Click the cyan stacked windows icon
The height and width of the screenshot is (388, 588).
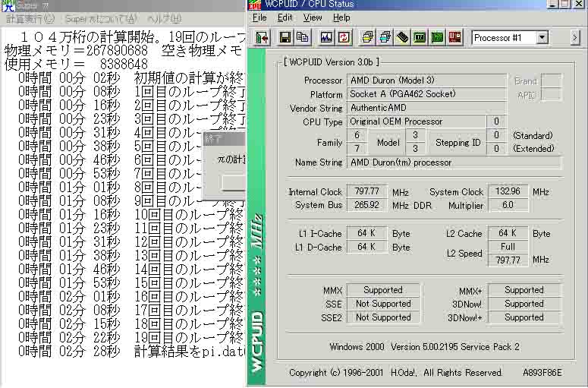(x=385, y=37)
